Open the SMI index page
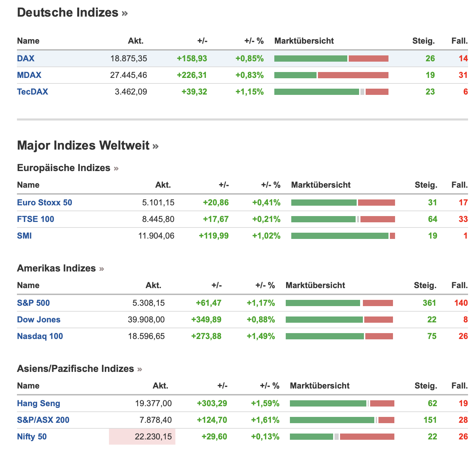This screenshot has width=476, height=455. [24, 236]
